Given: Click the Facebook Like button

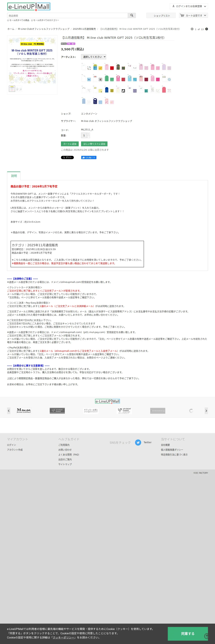Looking at the screenshot, I should coord(89,157).
